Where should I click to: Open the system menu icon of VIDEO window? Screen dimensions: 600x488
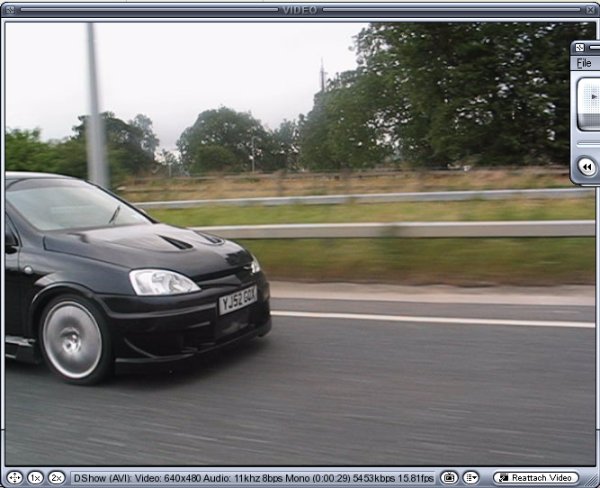[9, 9]
